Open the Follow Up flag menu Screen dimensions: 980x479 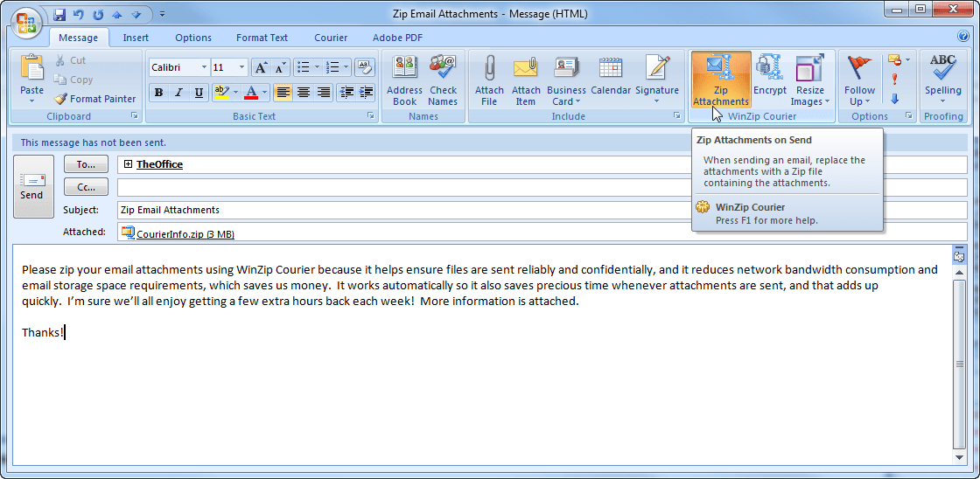point(859,80)
